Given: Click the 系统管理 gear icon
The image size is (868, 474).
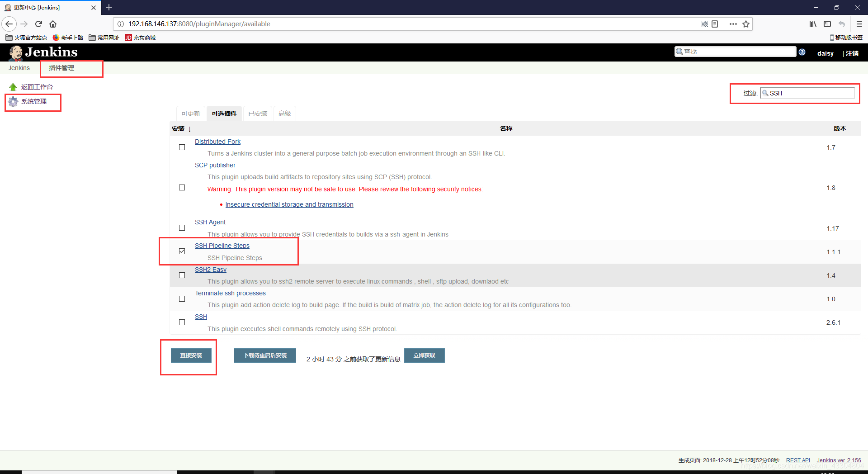Looking at the screenshot, I should [13, 101].
